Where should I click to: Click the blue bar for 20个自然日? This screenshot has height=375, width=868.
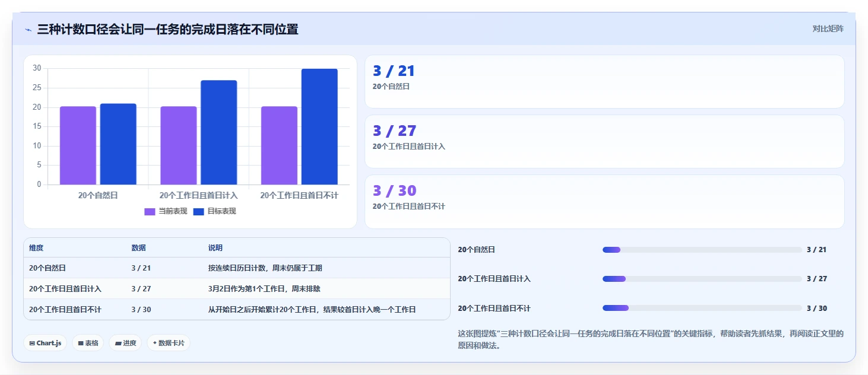118,144
